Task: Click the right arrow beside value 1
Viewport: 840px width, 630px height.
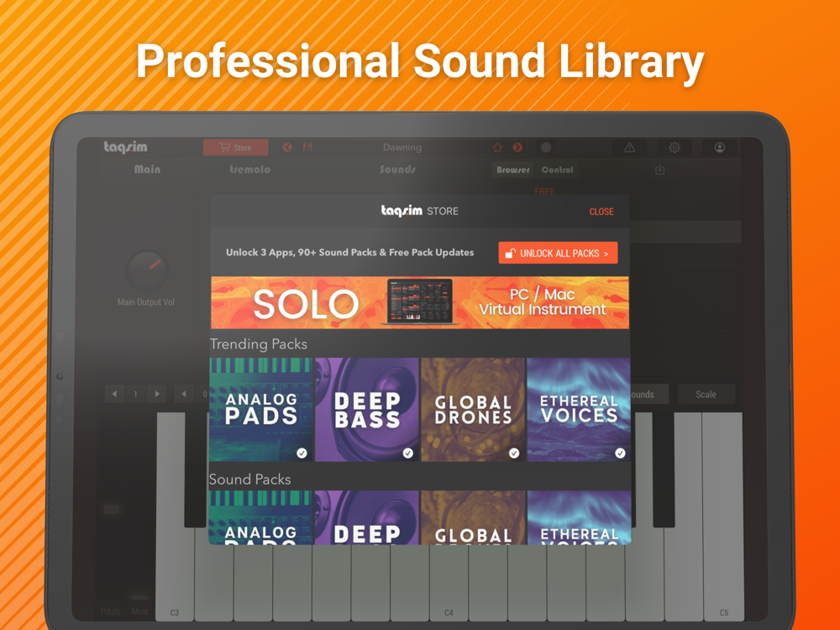Action: [x=157, y=394]
